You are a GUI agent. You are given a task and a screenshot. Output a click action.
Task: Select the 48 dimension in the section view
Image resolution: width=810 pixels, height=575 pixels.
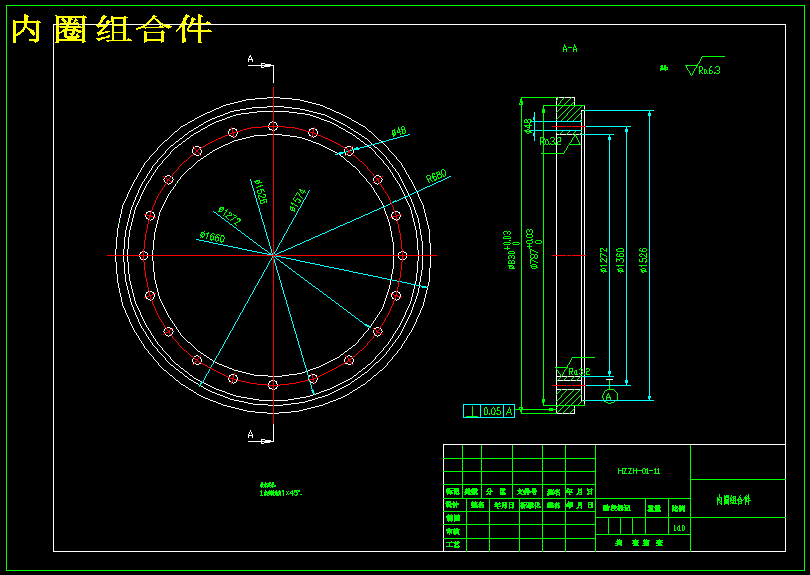(528, 126)
